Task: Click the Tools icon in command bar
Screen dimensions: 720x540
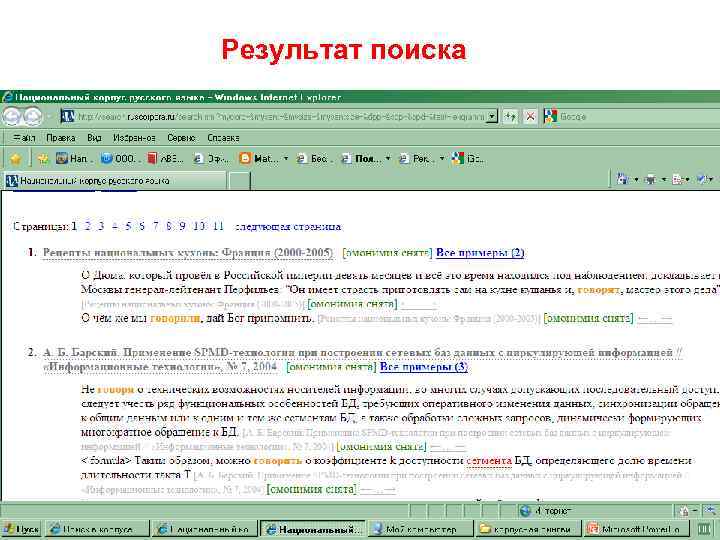Action: click(702, 180)
